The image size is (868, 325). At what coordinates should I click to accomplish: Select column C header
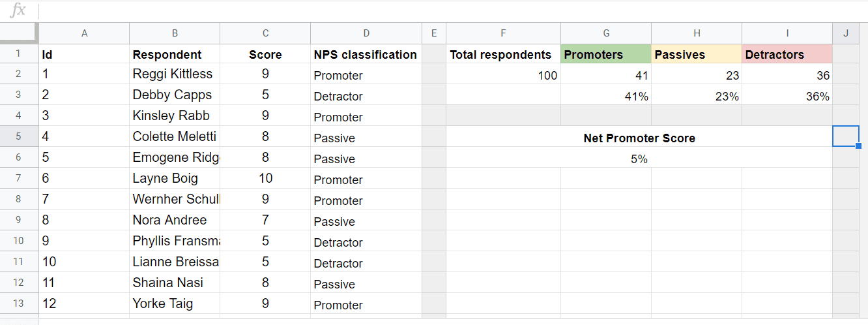pos(265,33)
